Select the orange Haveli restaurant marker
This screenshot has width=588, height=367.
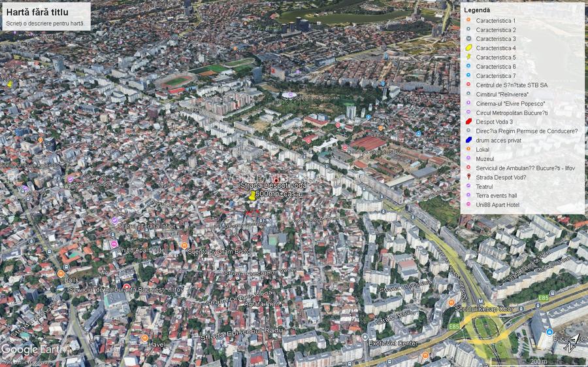[x=145, y=338]
